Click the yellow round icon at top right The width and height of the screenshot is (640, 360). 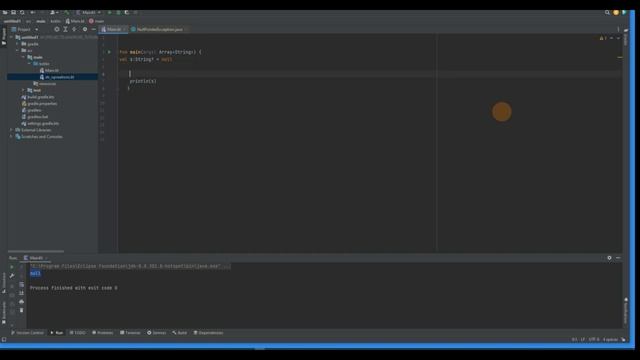[x=616, y=13]
